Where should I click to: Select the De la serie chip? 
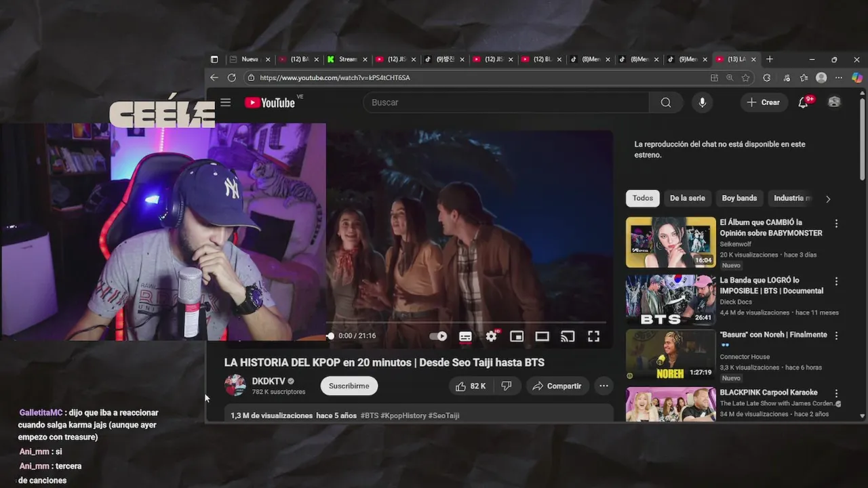[688, 199]
